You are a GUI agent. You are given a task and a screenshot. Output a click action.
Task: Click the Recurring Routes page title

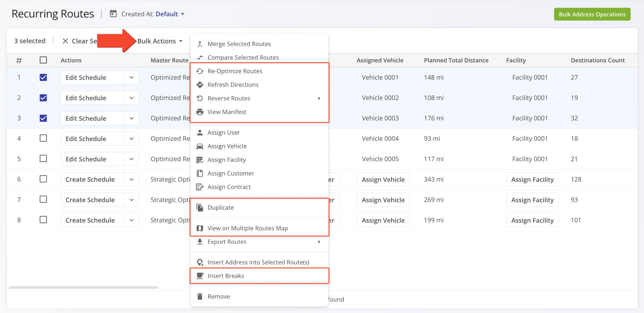(53, 14)
